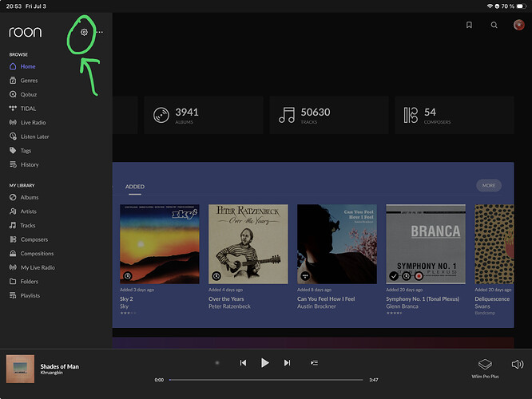The height and width of the screenshot is (399, 532).
Task: Open the Sky 2 album cover
Action: tap(160, 244)
